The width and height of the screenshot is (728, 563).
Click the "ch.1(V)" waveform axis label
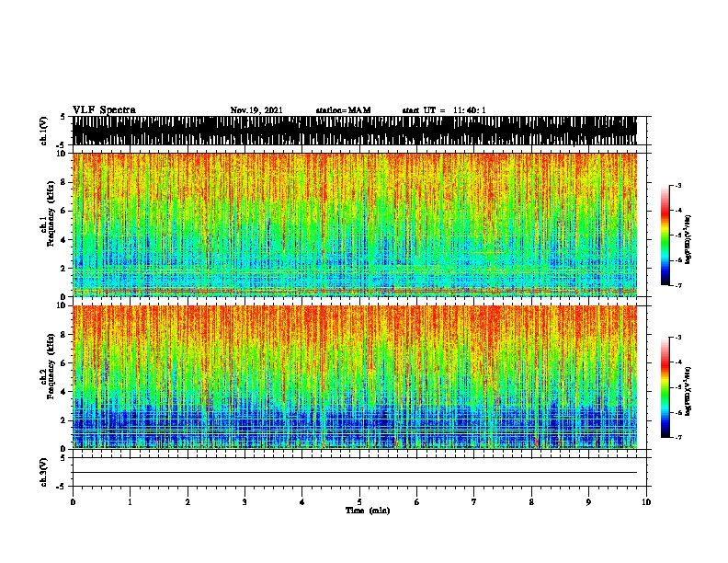(x=43, y=131)
